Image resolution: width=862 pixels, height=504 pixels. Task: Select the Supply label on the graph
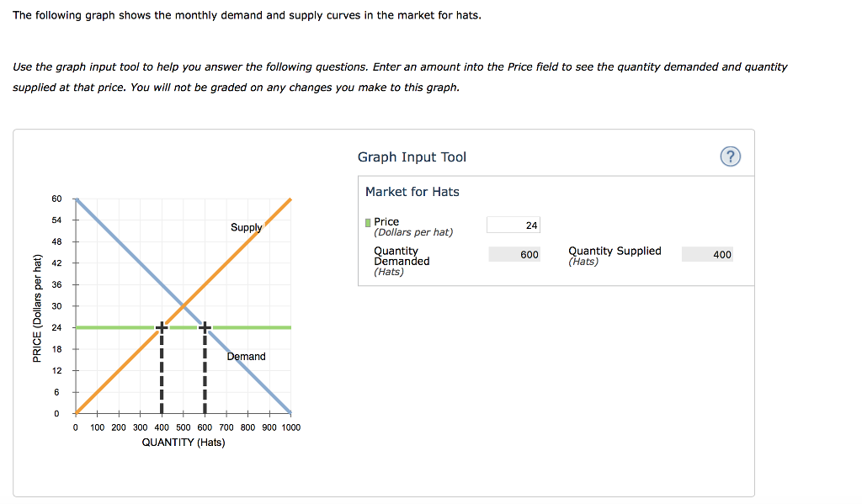click(247, 227)
